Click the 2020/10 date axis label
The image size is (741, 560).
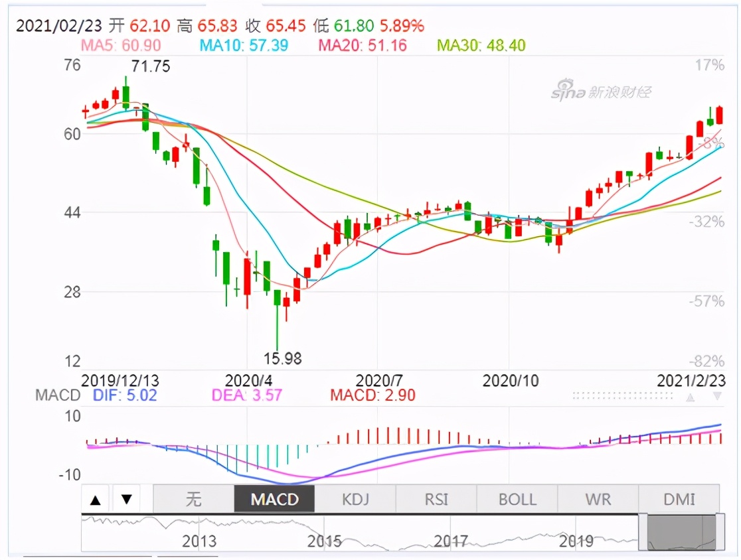click(x=511, y=381)
